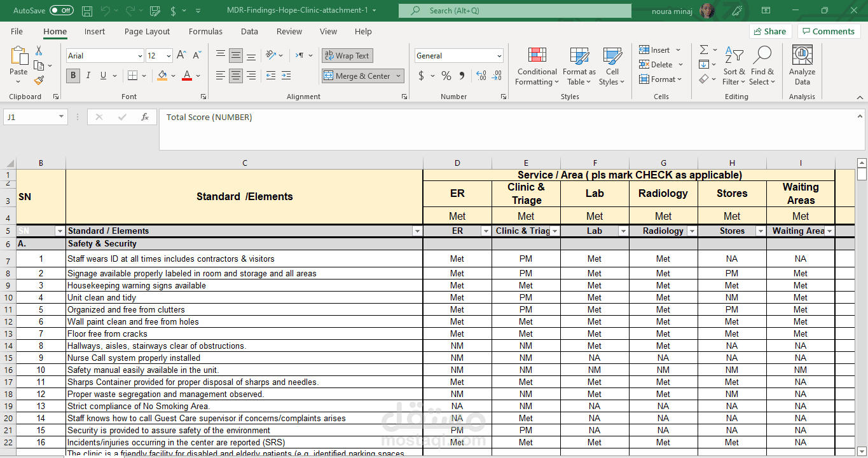The width and height of the screenshot is (868, 458).
Task: Click the Format as Table icon
Action: coord(579,67)
